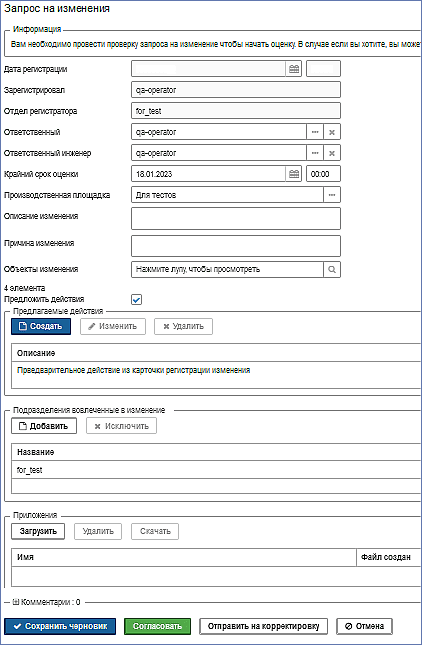This screenshot has height=645, width=422.
Task: Focus the Описание изменения text box
Action: click(236, 218)
